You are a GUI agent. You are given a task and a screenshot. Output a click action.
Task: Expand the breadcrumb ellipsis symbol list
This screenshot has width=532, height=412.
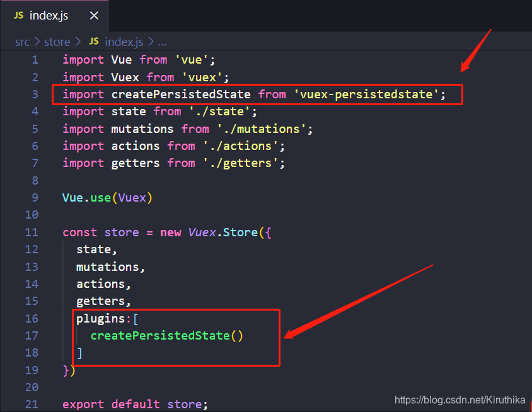[x=162, y=43]
